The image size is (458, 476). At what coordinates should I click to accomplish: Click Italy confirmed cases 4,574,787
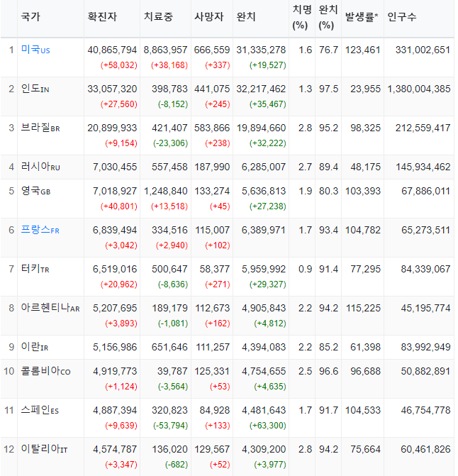(x=115, y=449)
